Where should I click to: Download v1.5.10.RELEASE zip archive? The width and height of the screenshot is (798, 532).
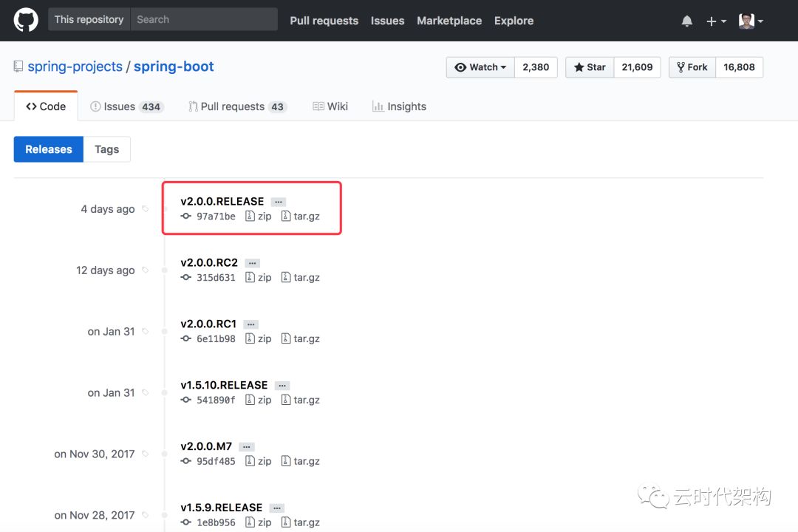[259, 400]
